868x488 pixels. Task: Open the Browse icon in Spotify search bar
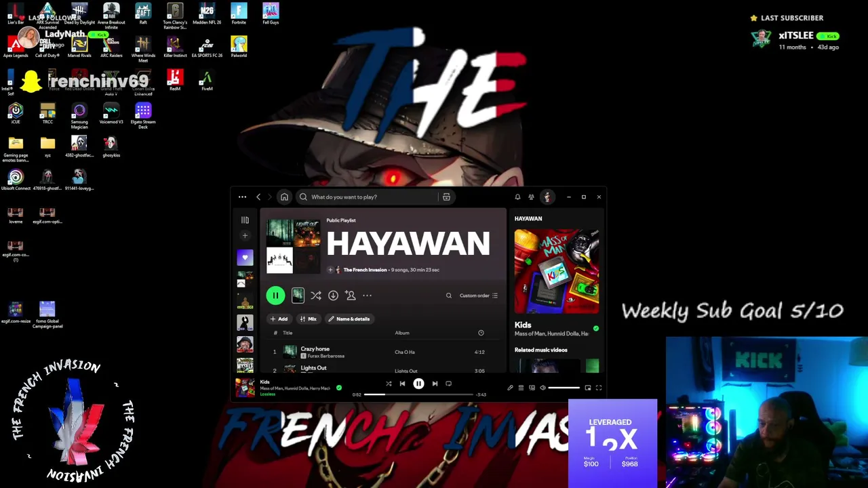coord(446,197)
